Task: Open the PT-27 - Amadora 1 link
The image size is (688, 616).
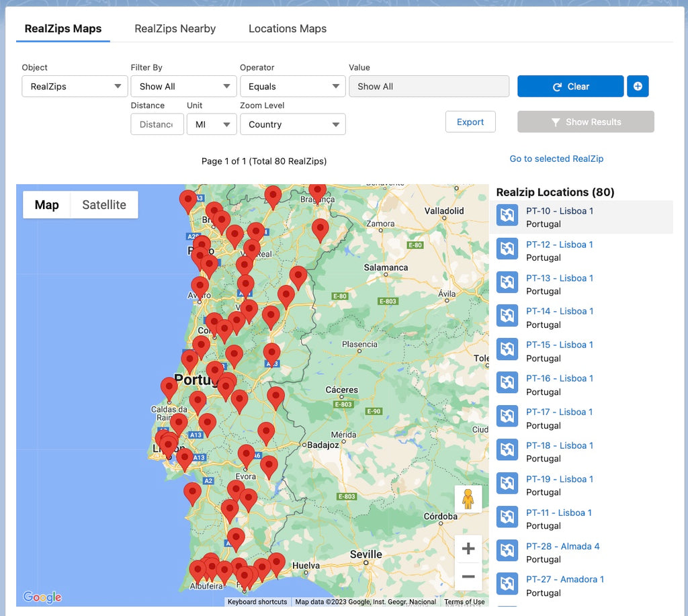Action: coord(564,580)
